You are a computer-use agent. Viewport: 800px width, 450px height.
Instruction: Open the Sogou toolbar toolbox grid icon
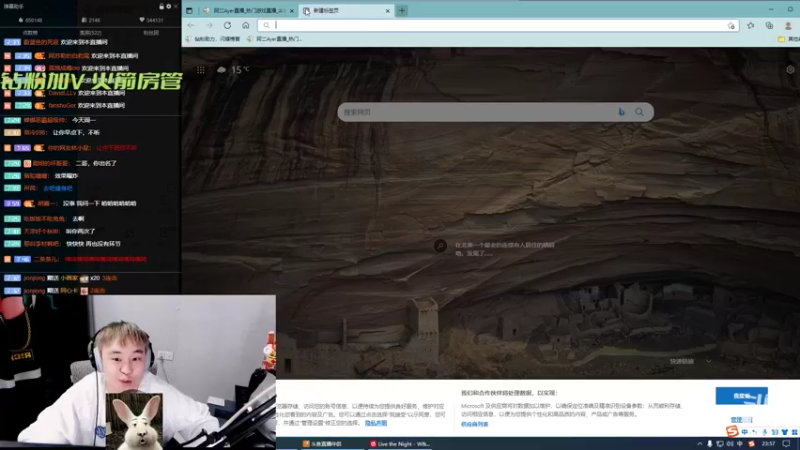794,432
